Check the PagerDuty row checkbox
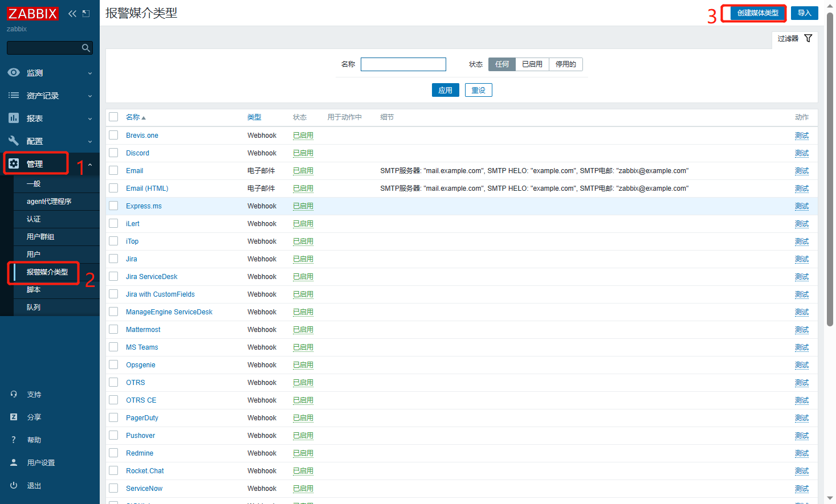This screenshot has height=504, width=836. (x=113, y=417)
